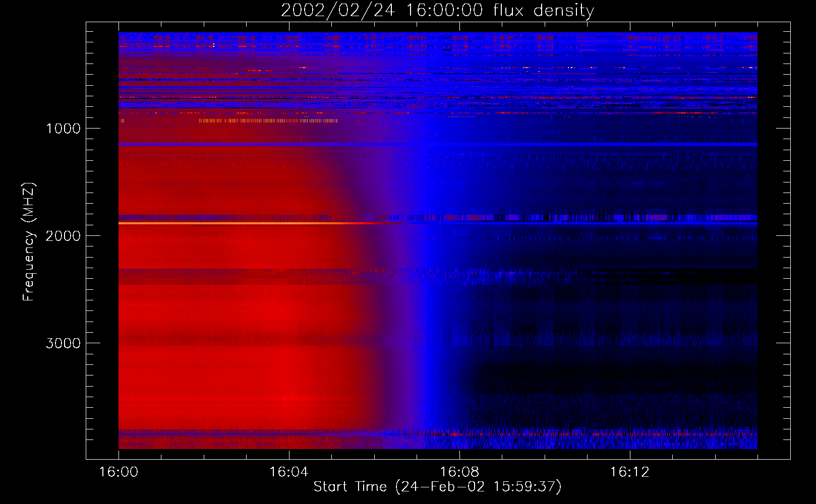Click the 'Start Time (24-Feb-02 15:59:37)' axis label
The image size is (816, 504).
click(x=437, y=487)
